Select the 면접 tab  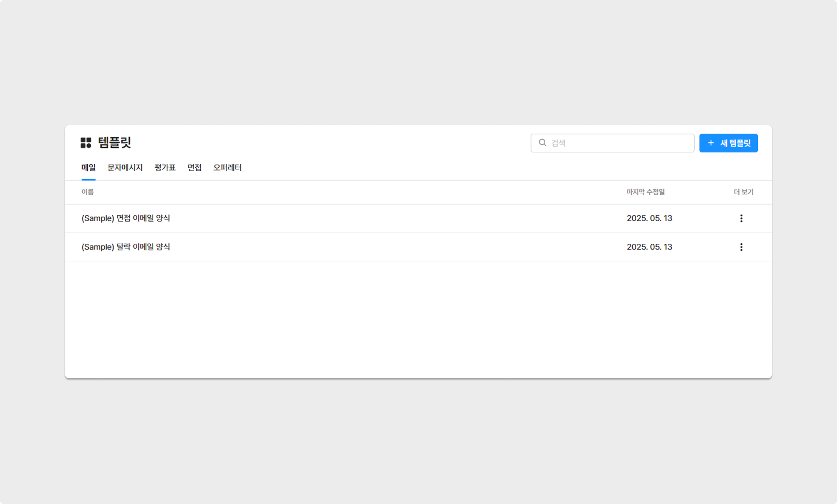point(194,168)
